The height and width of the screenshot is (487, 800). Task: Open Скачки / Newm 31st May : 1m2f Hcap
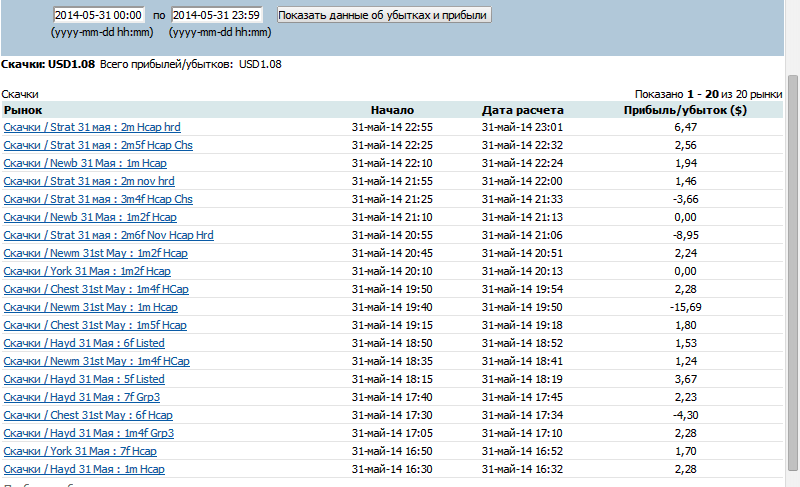tap(95, 253)
